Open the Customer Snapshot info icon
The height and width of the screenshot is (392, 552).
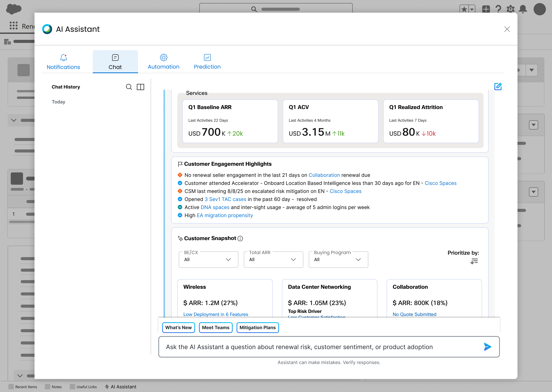(240, 238)
